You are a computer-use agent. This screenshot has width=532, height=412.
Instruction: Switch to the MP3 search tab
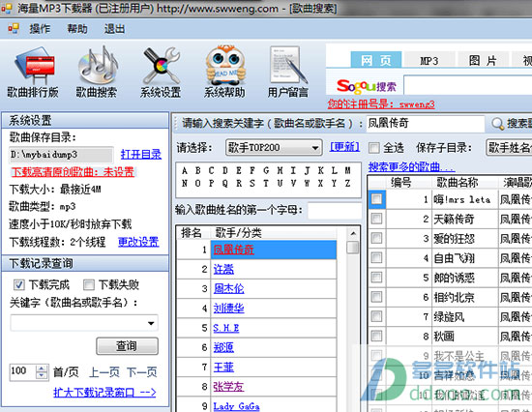coord(429,60)
